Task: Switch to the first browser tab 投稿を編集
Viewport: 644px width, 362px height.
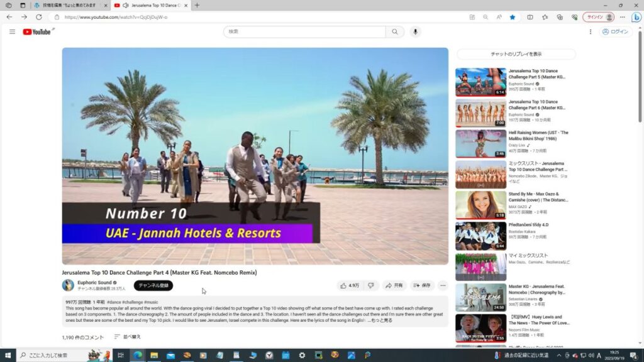Action: pyautogui.click(x=70, y=5)
